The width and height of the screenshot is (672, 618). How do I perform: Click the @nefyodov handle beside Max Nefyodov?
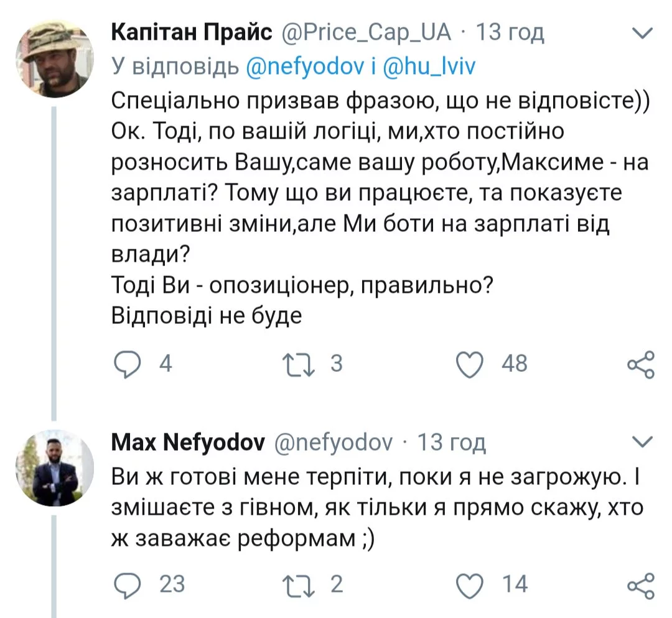[x=334, y=442]
